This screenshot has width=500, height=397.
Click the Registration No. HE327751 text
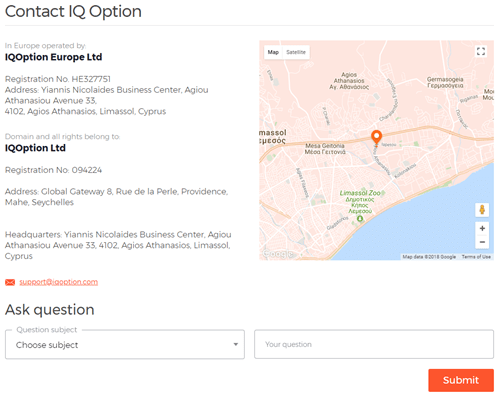tap(58, 79)
